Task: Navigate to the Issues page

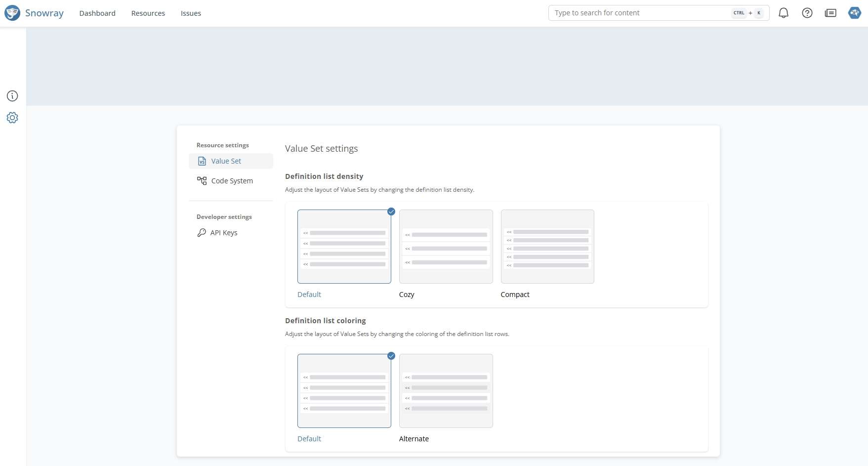Action: pos(191,13)
